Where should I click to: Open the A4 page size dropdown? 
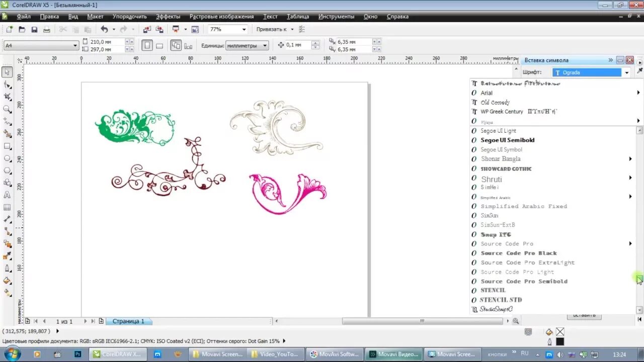pyautogui.click(x=75, y=45)
